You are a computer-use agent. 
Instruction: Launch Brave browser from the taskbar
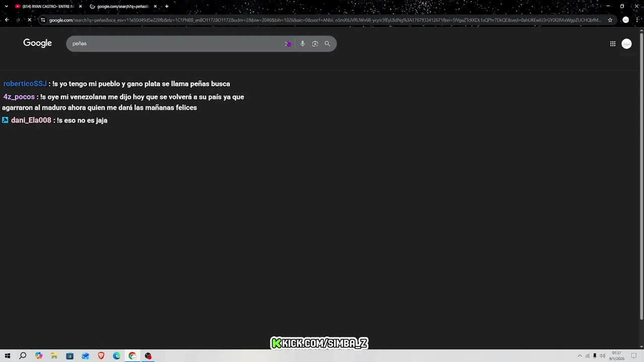click(101, 356)
